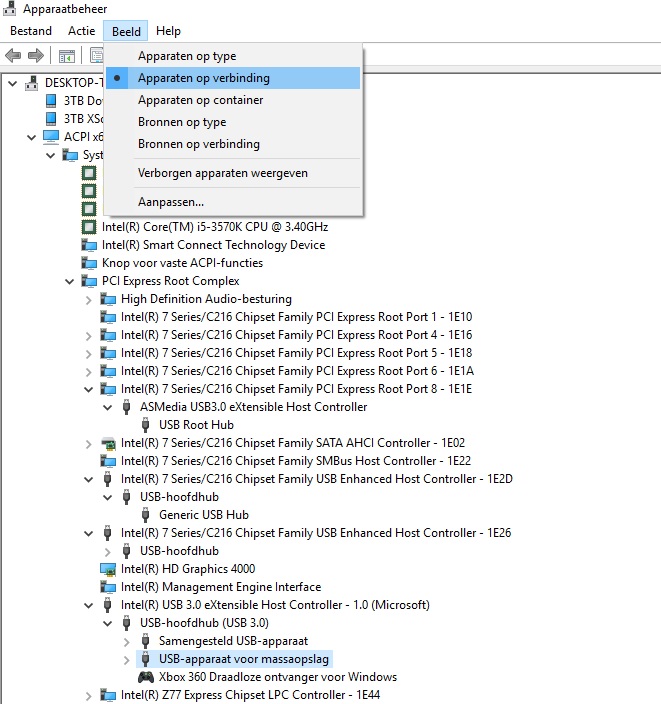Click the Back arrow toolbar icon

(13, 55)
